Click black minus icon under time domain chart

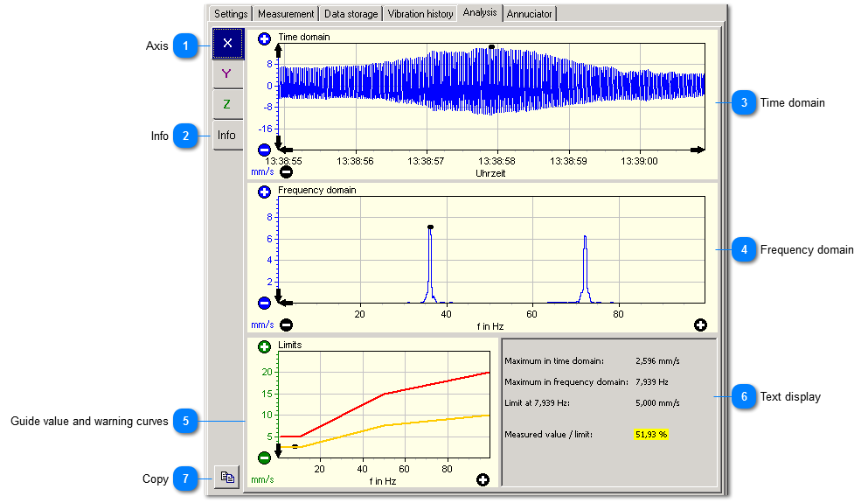[x=286, y=171]
